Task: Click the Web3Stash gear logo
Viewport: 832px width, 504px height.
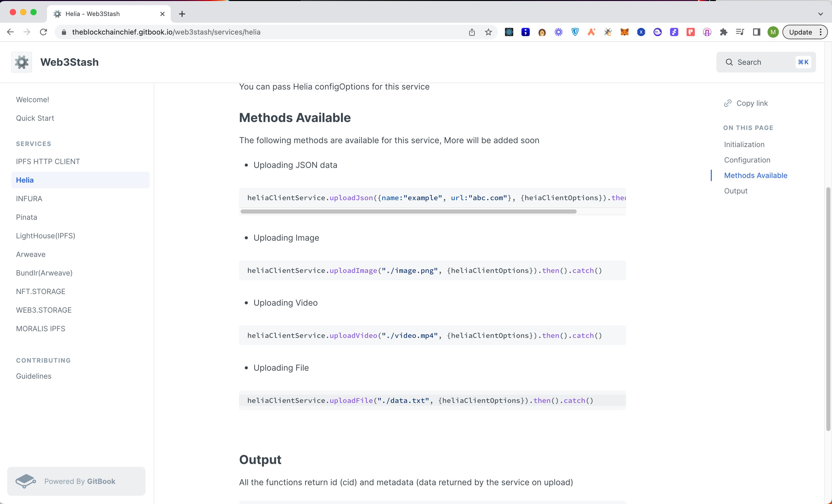Action: point(22,62)
